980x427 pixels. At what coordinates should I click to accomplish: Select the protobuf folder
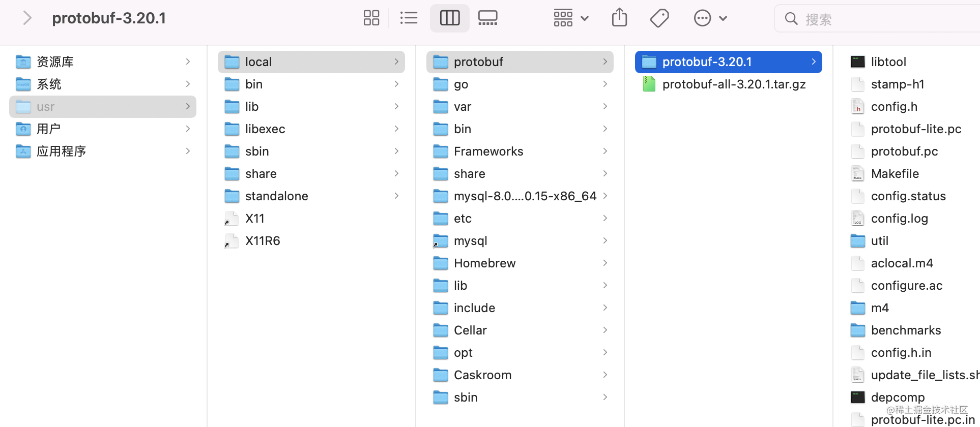pyautogui.click(x=520, y=62)
